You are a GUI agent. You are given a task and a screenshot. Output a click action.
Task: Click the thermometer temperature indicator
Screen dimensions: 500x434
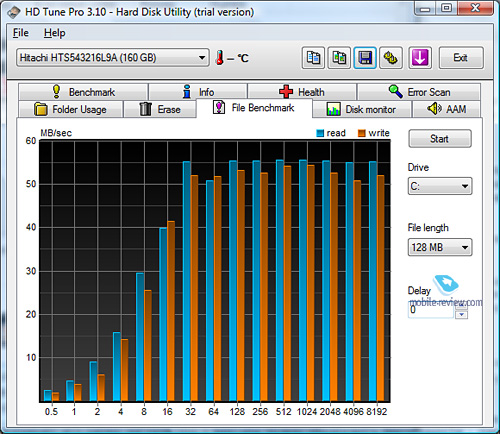219,58
